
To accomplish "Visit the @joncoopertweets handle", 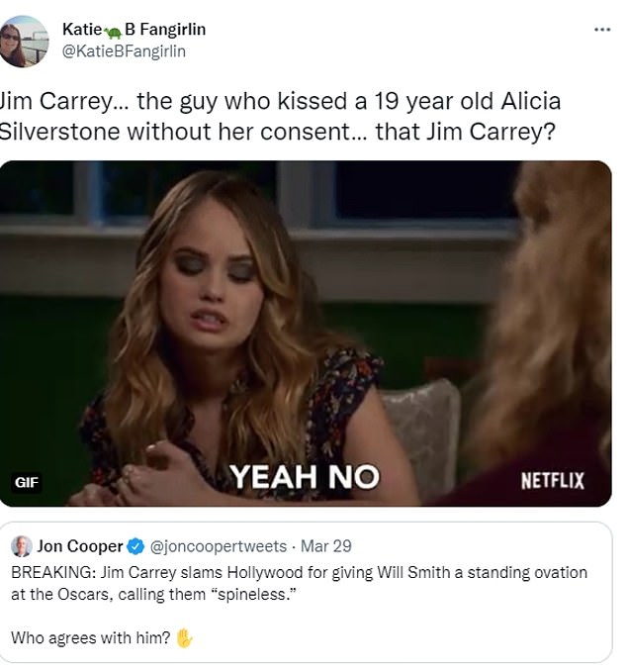I will 218,546.
